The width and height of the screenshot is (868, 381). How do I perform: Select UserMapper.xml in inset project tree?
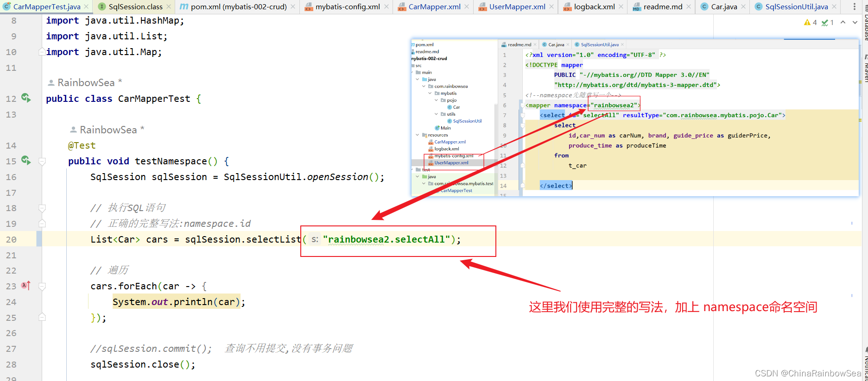[451, 162]
